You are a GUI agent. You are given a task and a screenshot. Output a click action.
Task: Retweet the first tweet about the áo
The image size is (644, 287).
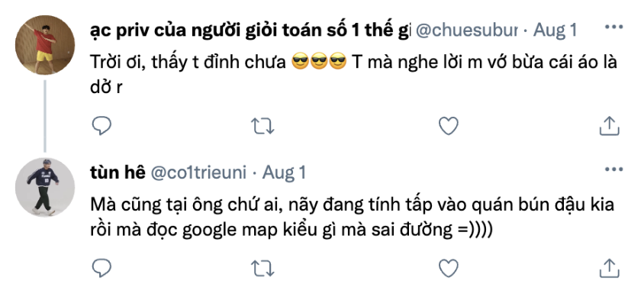(x=262, y=126)
